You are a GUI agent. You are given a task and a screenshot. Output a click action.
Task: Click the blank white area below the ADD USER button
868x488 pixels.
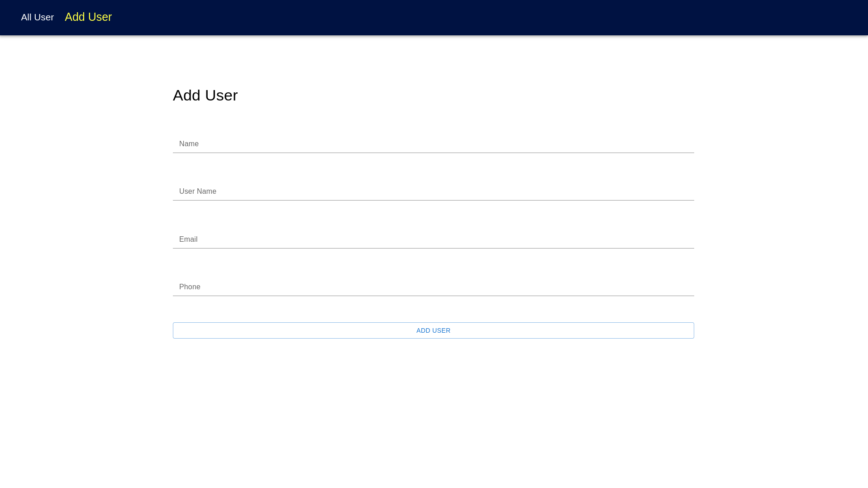(433, 407)
